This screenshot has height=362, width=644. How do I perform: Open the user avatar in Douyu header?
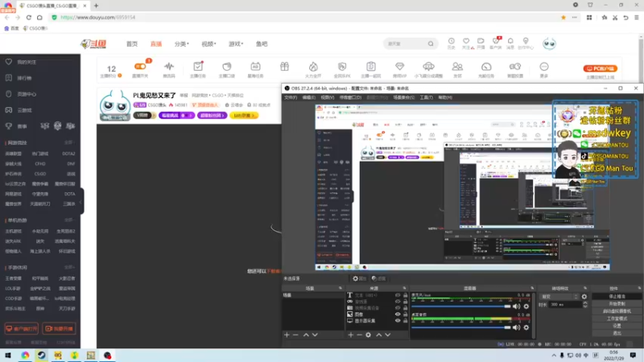(549, 43)
